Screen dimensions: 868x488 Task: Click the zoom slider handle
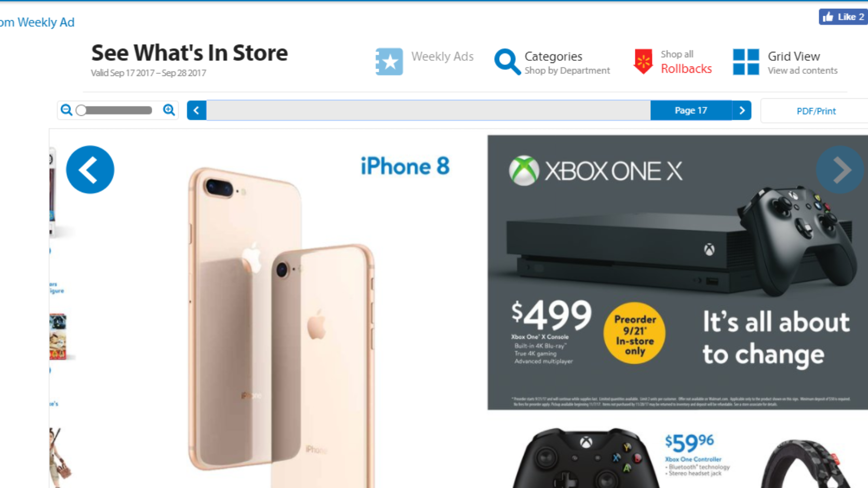(x=81, y=110)
